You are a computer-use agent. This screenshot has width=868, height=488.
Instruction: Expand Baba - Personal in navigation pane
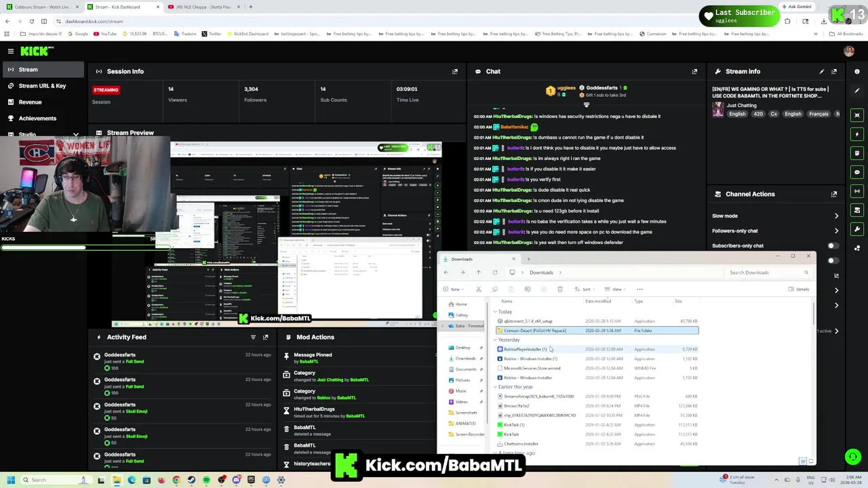(443, 326)
